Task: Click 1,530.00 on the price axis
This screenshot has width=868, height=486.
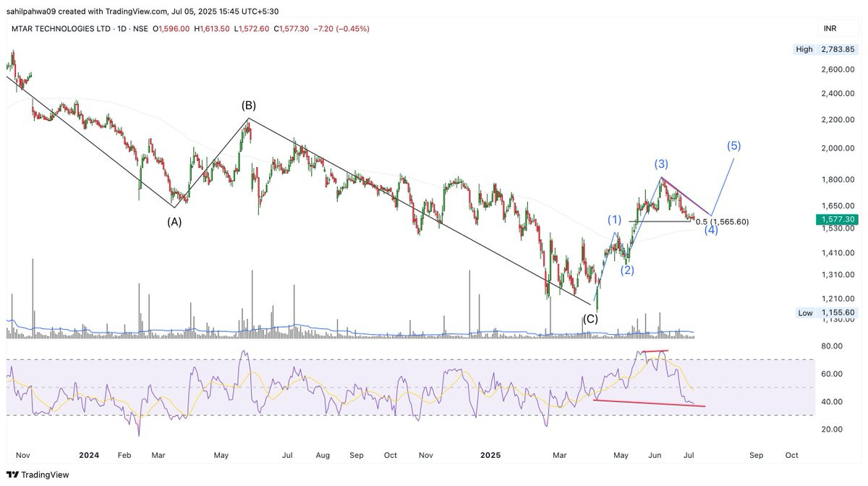Action: (839, 229)
